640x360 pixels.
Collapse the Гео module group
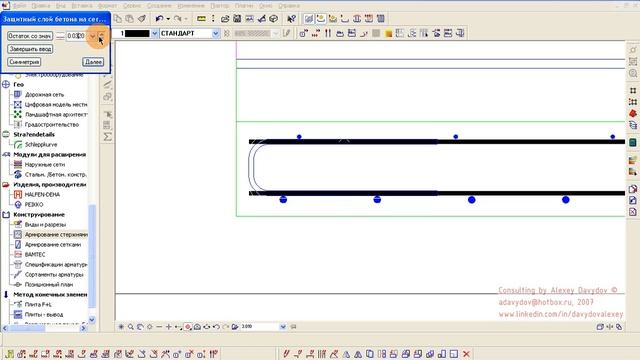pyautogui.click(x=6, y=84)
